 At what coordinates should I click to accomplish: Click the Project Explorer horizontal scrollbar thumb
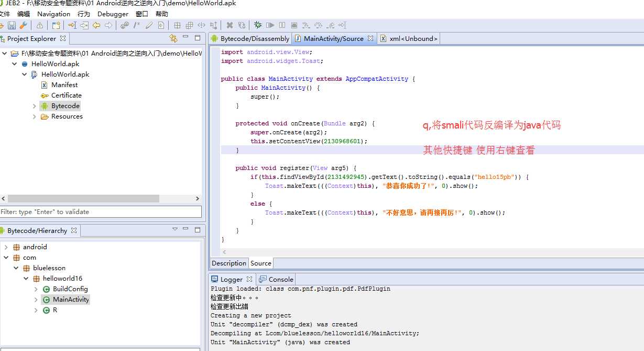coord(83,199)
